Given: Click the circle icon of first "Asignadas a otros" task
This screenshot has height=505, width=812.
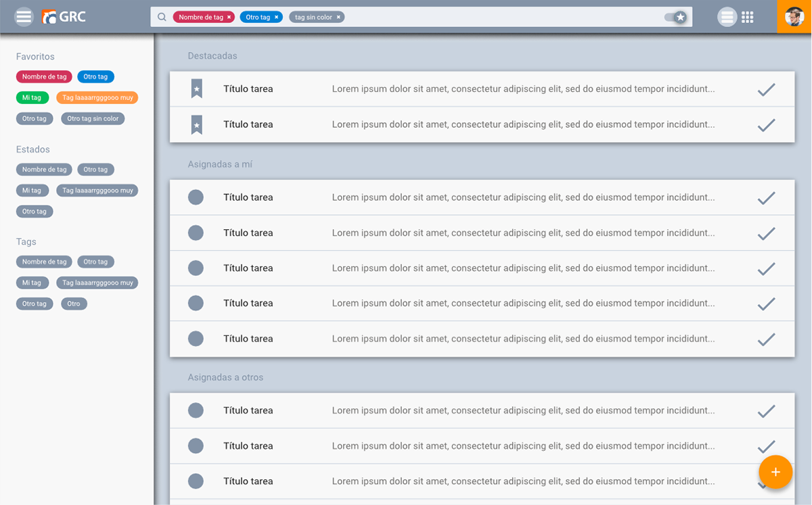Looking at the screenshot, I should (196, 410).
